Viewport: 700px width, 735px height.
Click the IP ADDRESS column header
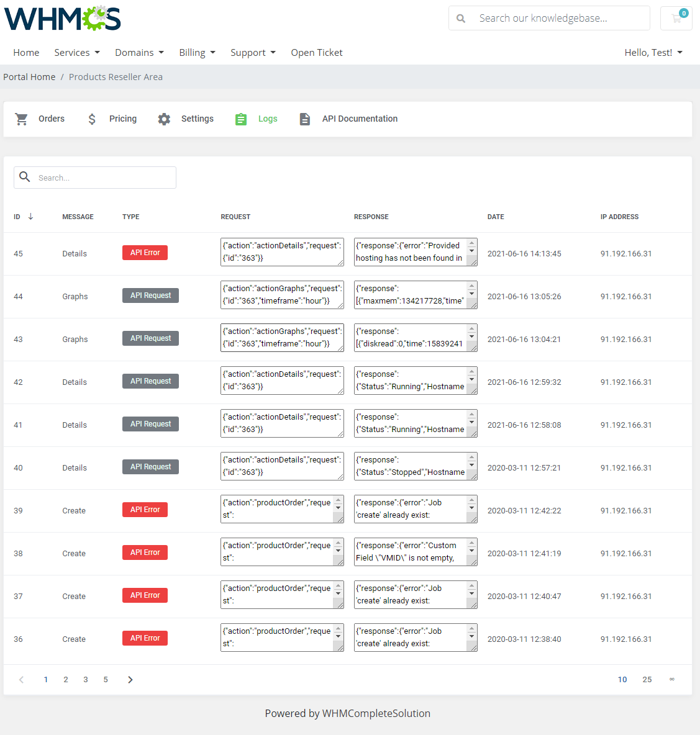[619, 217]
